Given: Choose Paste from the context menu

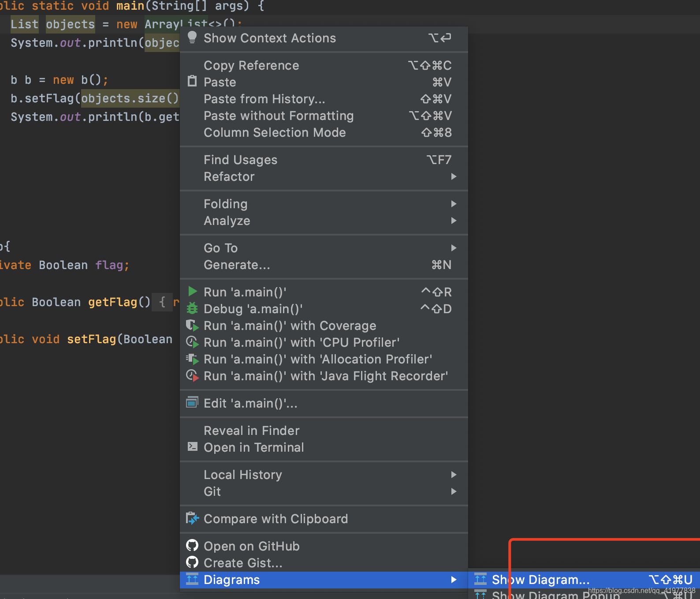Looking at the screenshot, I should (x=324, y=82).
